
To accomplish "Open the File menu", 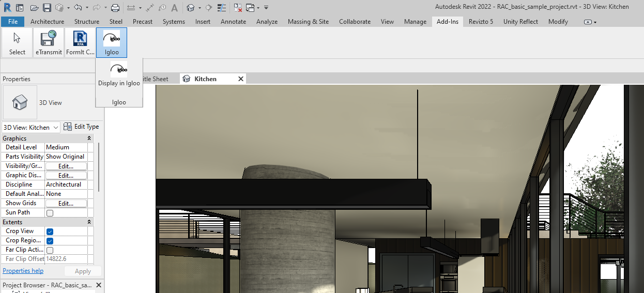I will coord(13,22).
